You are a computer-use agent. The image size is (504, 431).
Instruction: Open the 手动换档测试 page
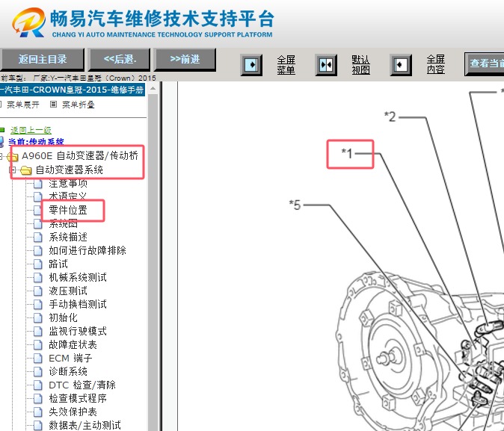click(78, 304)
